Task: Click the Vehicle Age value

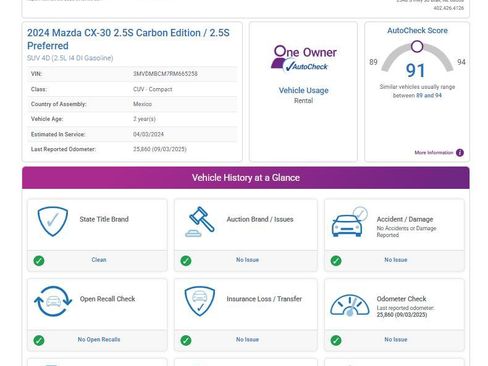Action: coord(144,119)
